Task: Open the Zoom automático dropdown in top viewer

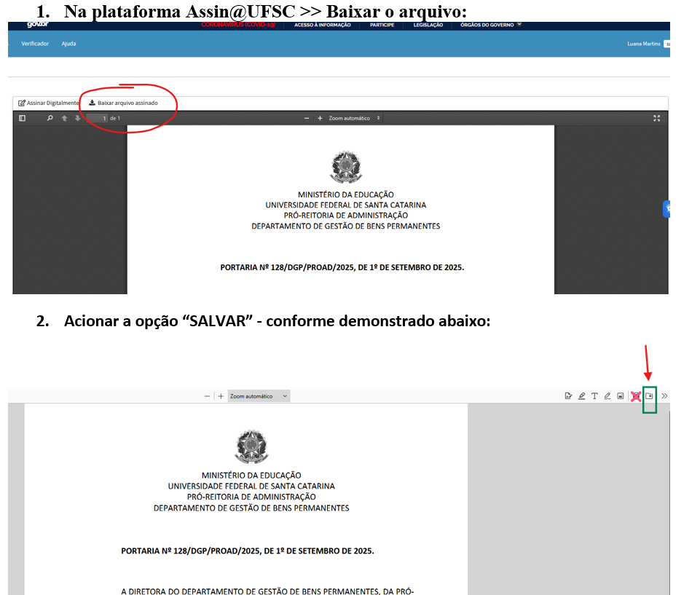Action: click(x=354, y=118)
